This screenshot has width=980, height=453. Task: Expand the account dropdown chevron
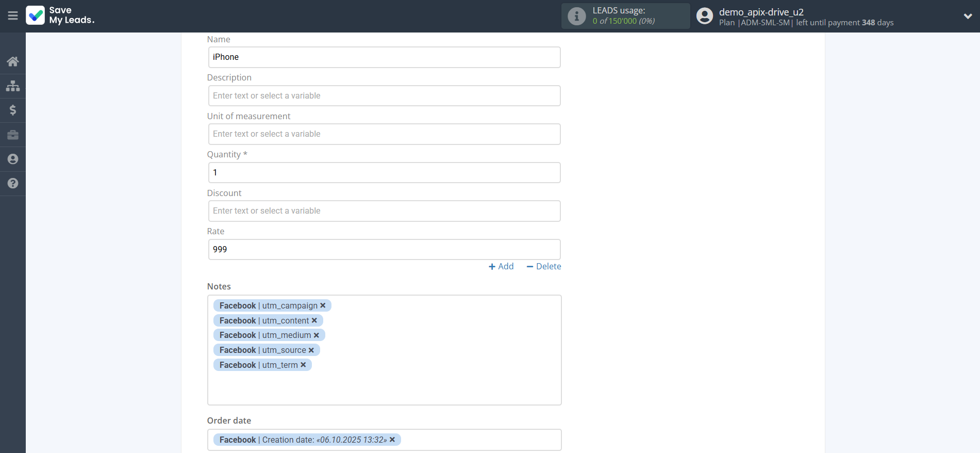(968, 16)
